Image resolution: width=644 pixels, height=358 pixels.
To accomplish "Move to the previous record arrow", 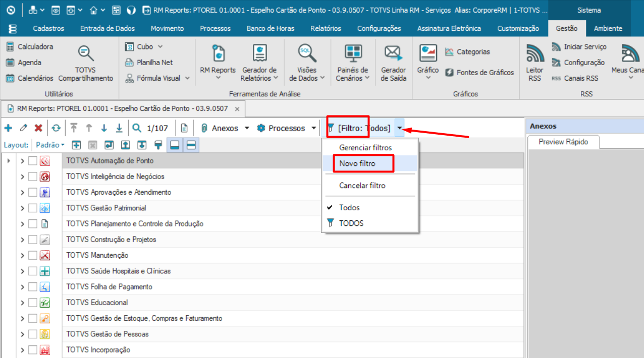I will point(89,128).
